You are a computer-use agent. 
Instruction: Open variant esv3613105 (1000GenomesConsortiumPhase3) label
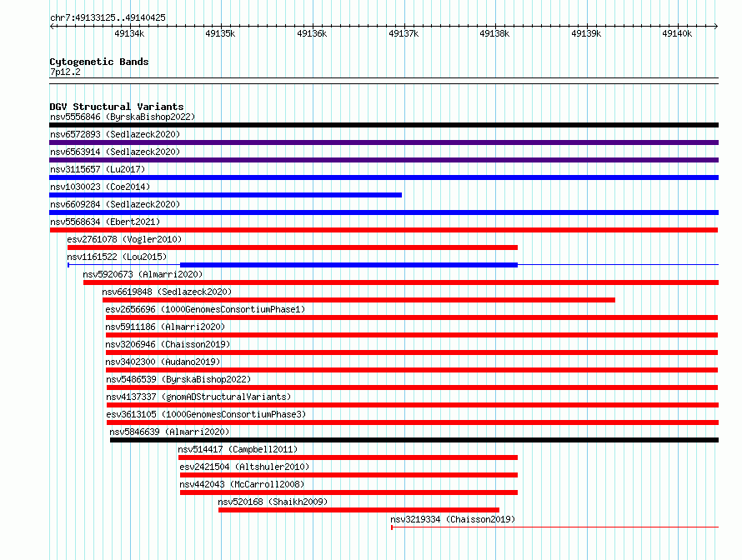pos(206,414)
